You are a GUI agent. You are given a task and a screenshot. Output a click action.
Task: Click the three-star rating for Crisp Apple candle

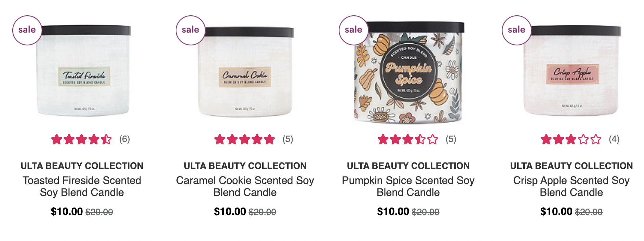click(571, 139)
